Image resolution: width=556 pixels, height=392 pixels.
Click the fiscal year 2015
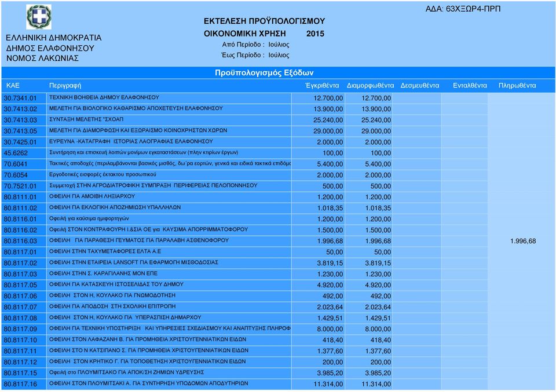coord(315,34)
